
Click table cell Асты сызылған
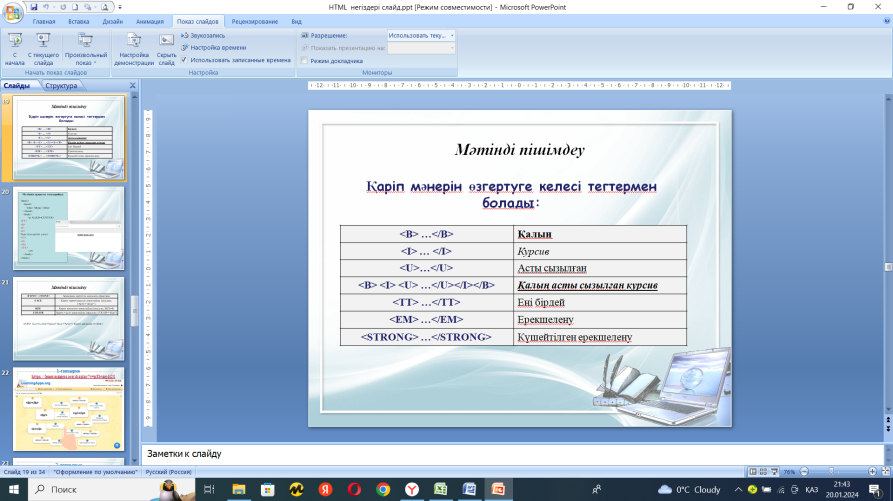coord(600,268)
